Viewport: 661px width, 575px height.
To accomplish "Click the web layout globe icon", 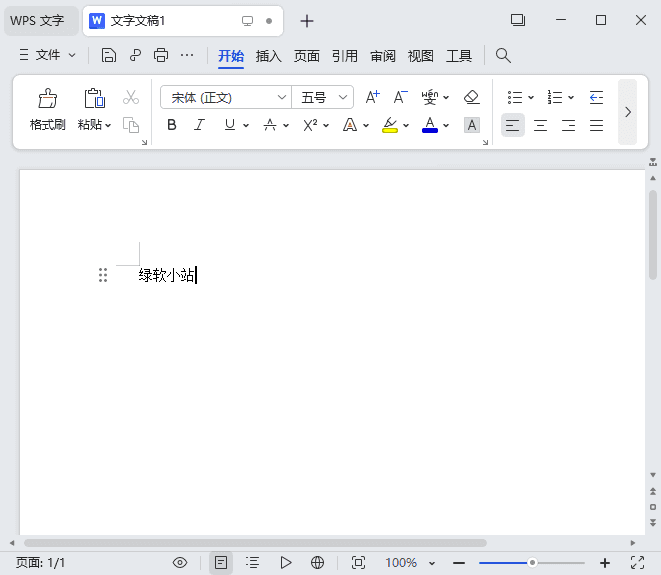I will coord(317,563).
